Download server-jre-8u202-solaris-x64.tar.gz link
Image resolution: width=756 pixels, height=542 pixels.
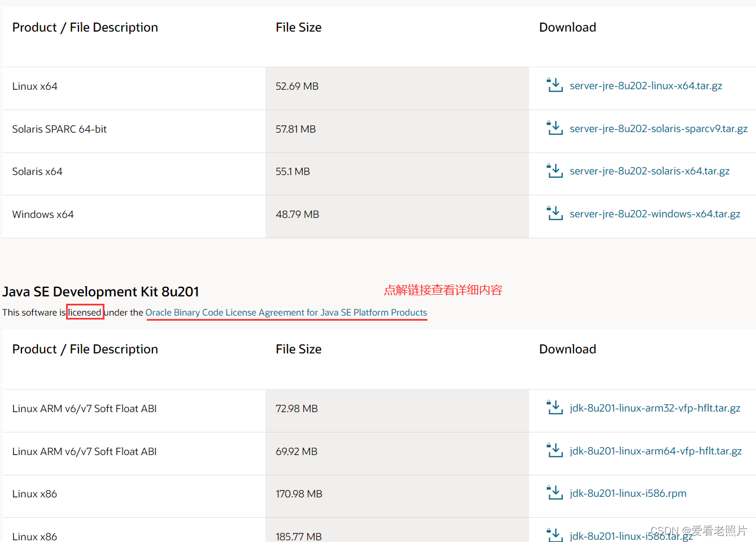(x=649, y=171)
